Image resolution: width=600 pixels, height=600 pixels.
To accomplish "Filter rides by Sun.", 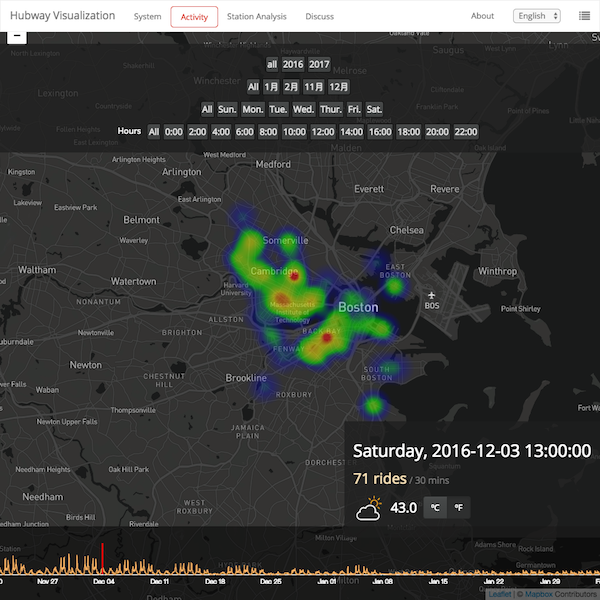I will point(227,109).
